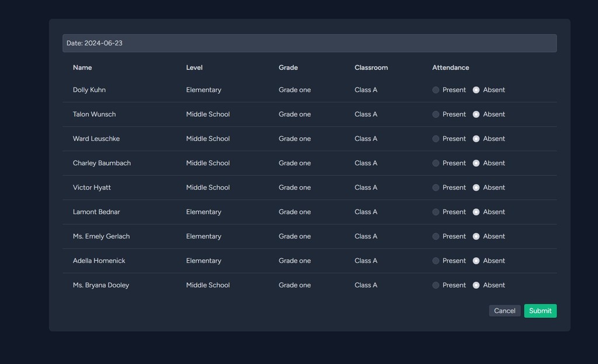This screenshot has width=598, height=364.
Task: Select Absent for Ms. Bryana Dooley
Action: pos(476,285)
